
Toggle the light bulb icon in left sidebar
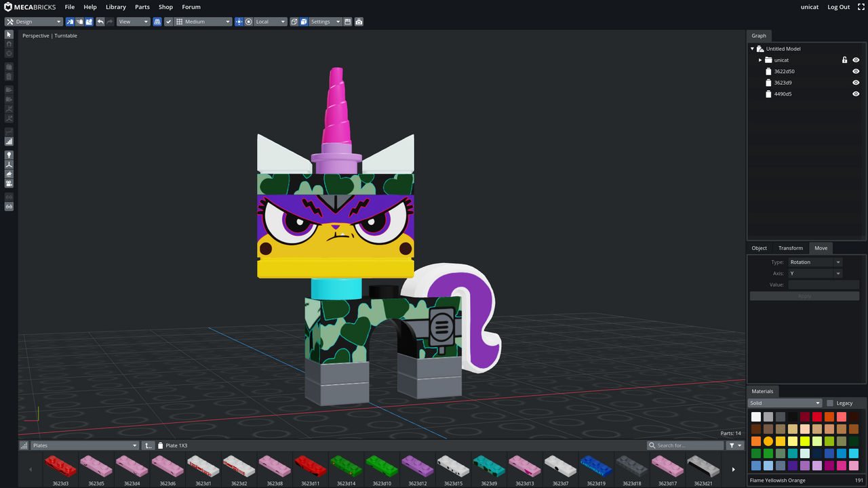pyautogui.click(x=9, y=155)
